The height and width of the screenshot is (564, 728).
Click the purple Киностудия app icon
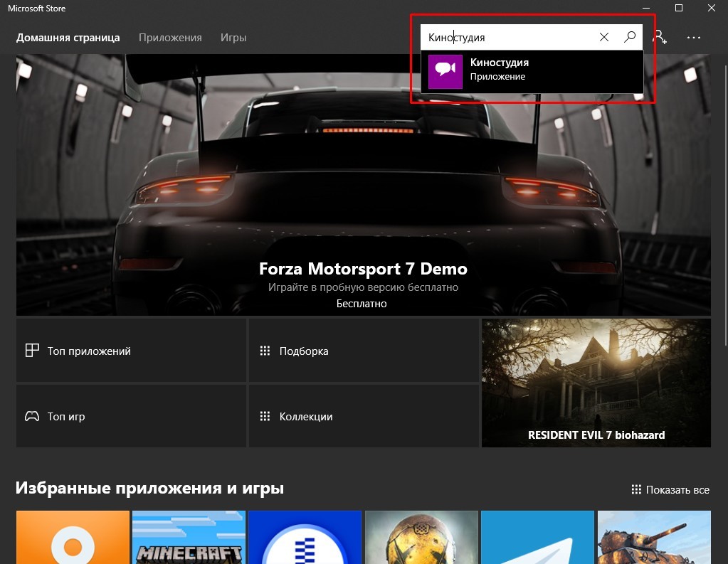(445, 72)
